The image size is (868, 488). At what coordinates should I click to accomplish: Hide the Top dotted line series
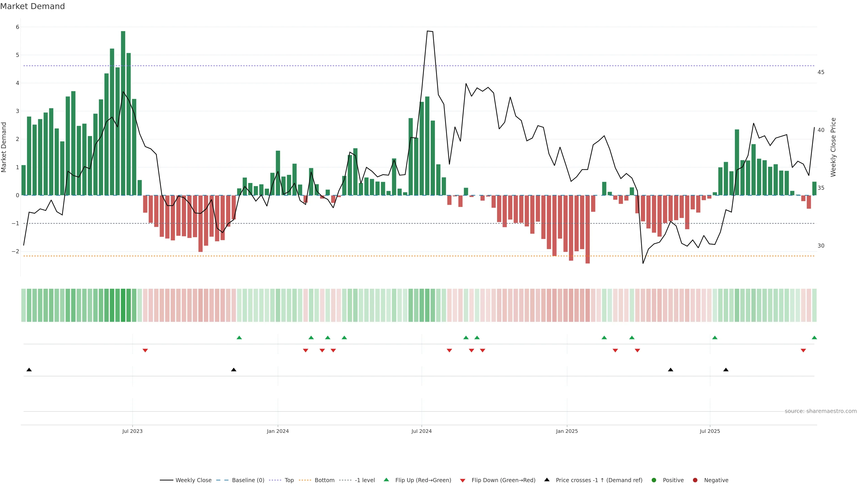tap(289, 480)
